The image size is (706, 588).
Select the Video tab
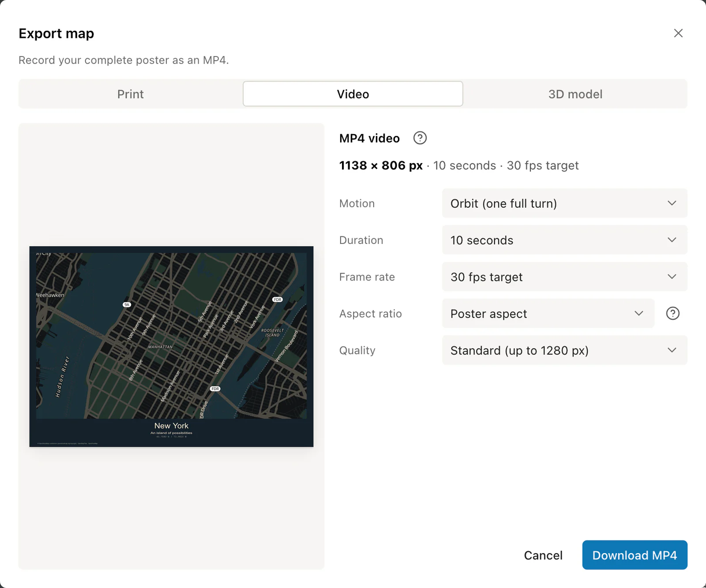pos(353,94)
